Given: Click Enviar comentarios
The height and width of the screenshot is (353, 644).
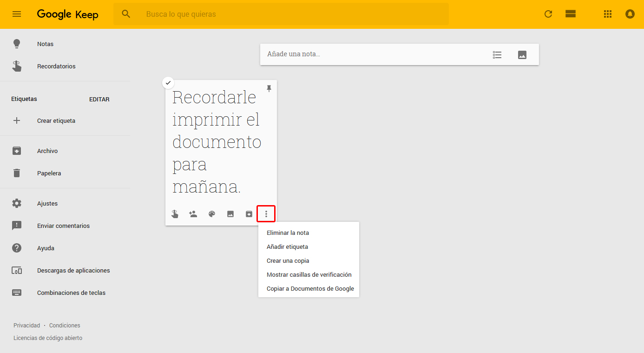Looking at the screenshot, I should [63, 226].
